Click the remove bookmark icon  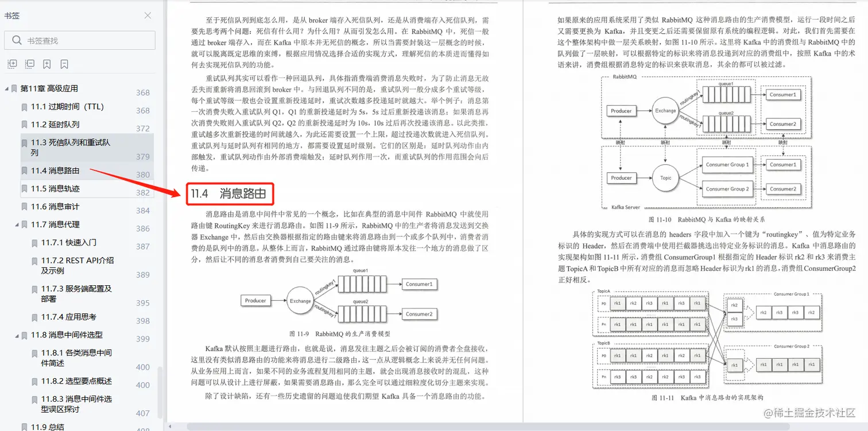[64, 64]
